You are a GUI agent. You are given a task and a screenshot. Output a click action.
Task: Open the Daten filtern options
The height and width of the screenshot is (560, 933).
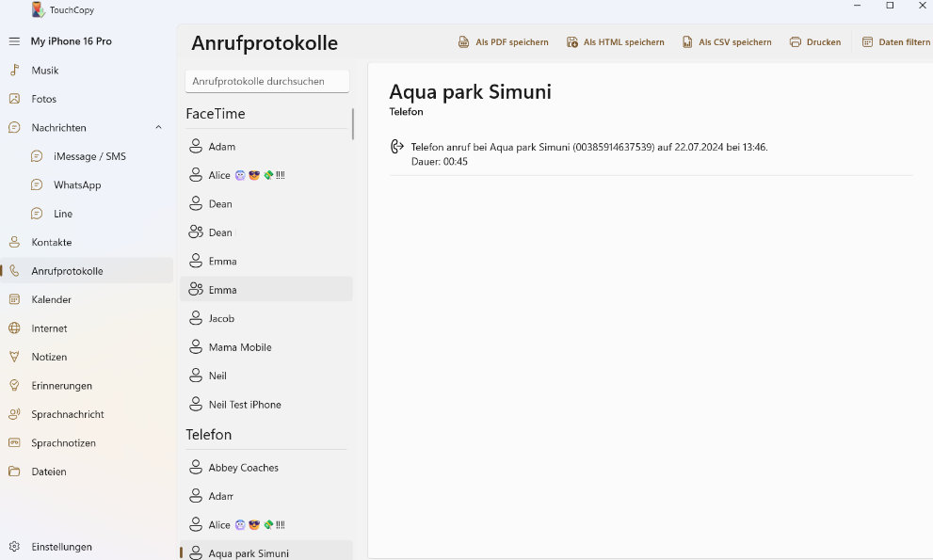coord(895,42)
